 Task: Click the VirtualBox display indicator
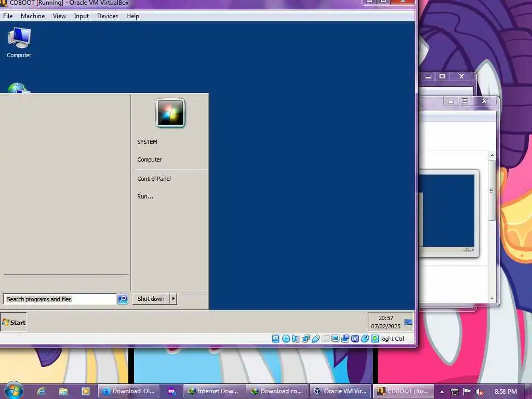pos(335,339)
